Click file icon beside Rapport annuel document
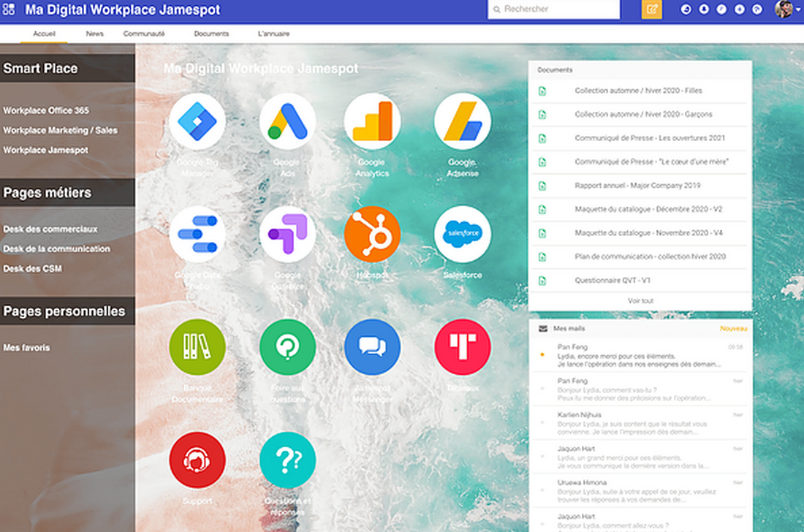Image resolution: width=804 pixels, height=532 pixels. click(x=542, y=186)
